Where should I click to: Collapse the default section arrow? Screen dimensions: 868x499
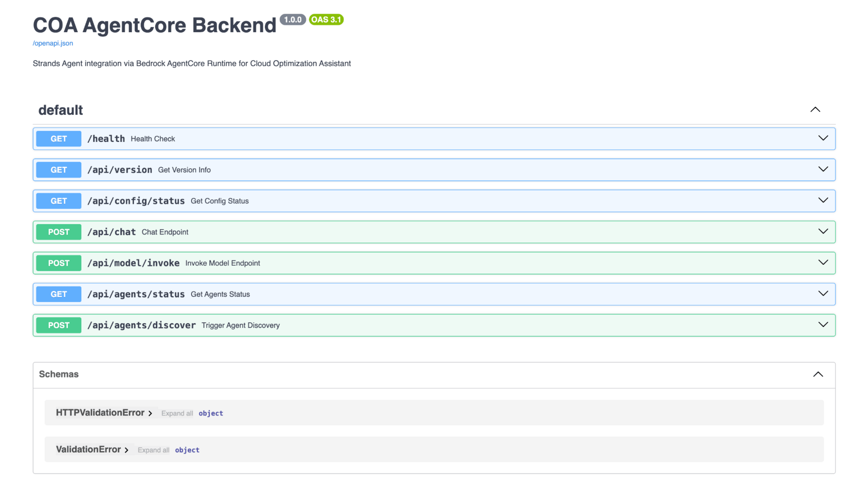[x=815, y=110]
